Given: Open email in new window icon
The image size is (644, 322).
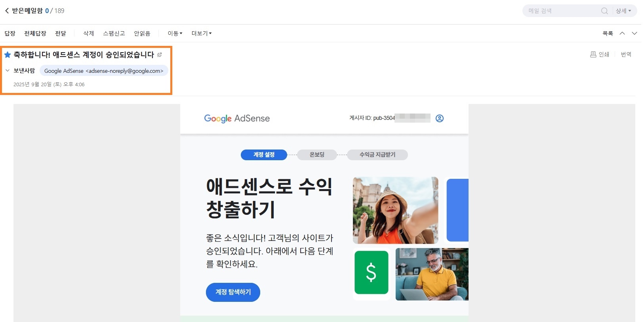Looking at the screenshot, I should (160, 55).
